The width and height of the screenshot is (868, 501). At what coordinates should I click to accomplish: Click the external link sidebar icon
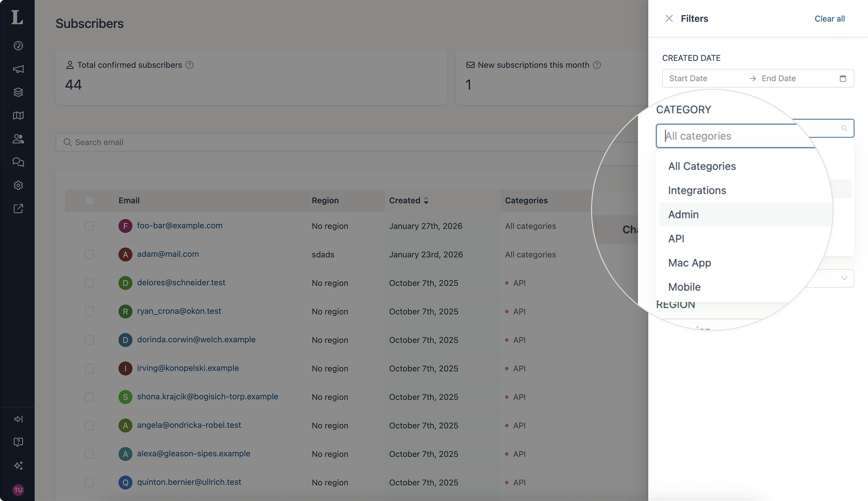click(x=18, y=208)
